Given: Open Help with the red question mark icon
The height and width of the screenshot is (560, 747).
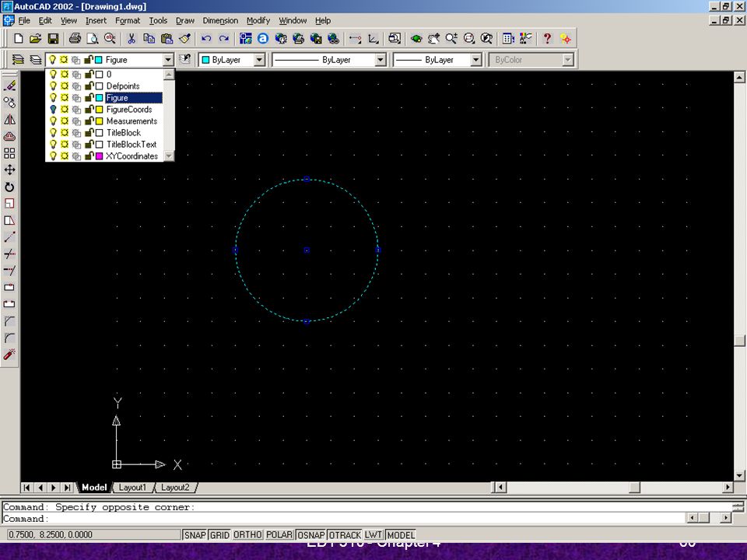Looking at the screenshot, I should point(547,39).
